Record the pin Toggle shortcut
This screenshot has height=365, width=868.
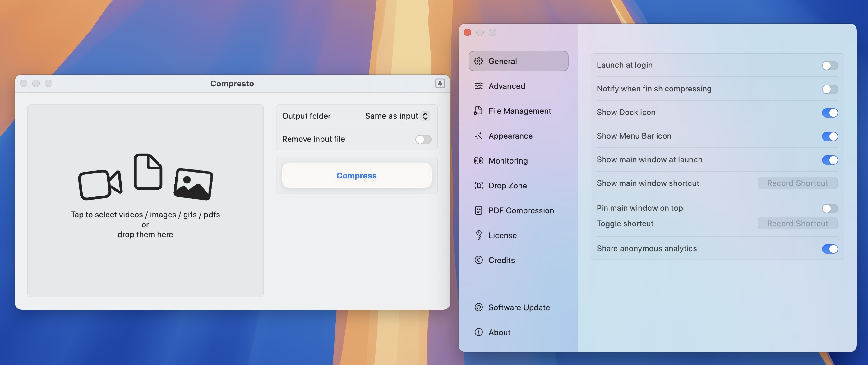pos(797,223)
